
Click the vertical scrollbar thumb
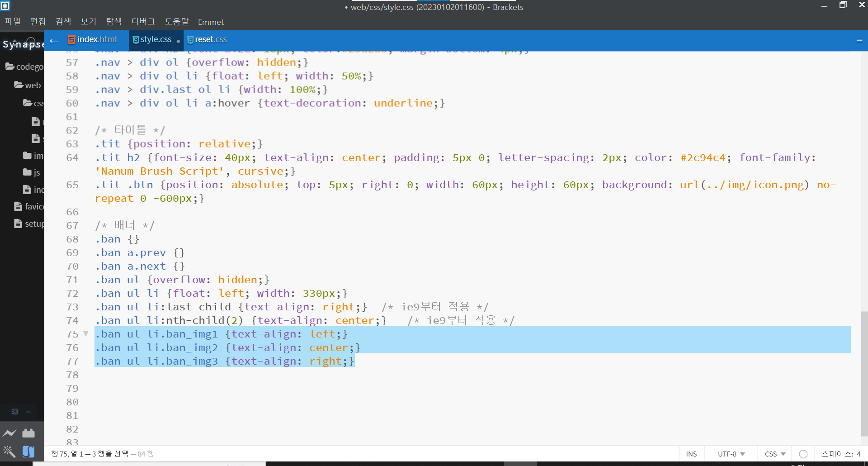pyautogui.click(x=864, y=373)
